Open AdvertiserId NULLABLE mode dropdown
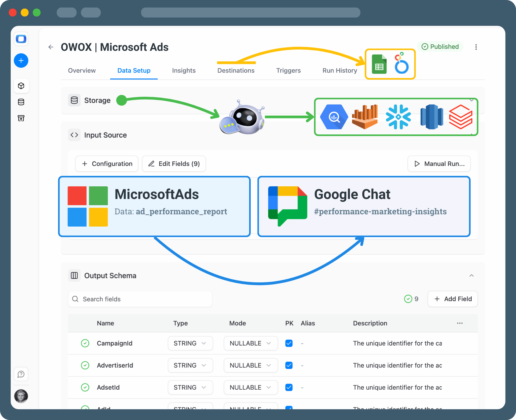This screenshot has height=420, width=516. [x=250, y=365]
